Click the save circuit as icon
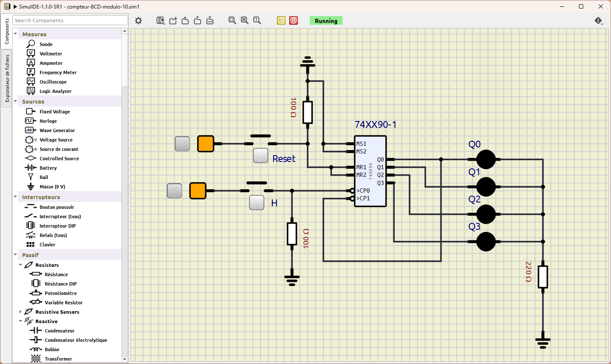 tap(210, 20)
